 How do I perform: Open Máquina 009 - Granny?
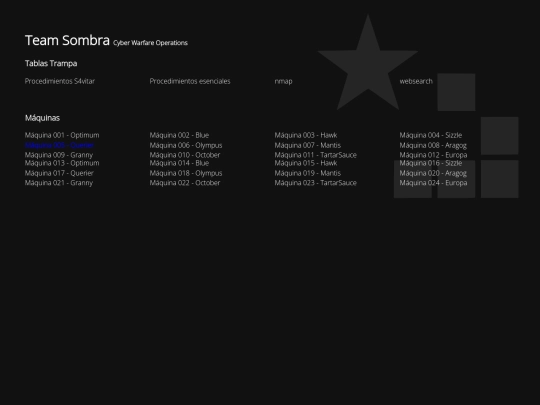point(59,155)
